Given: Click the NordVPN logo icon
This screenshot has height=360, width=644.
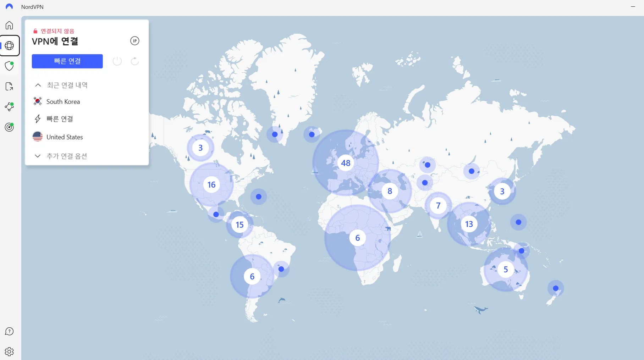Looking at the screenshot, I should click(x=9, y=7).
